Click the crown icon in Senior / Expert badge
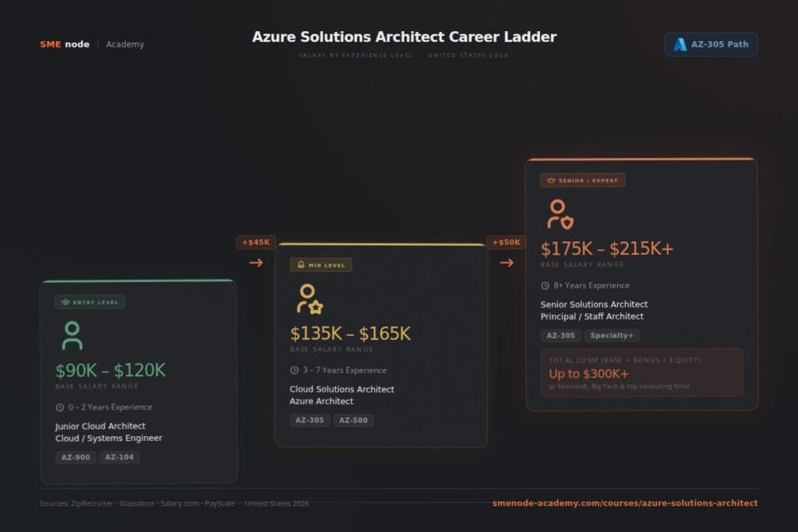798x532 pixels. [551, 180]
